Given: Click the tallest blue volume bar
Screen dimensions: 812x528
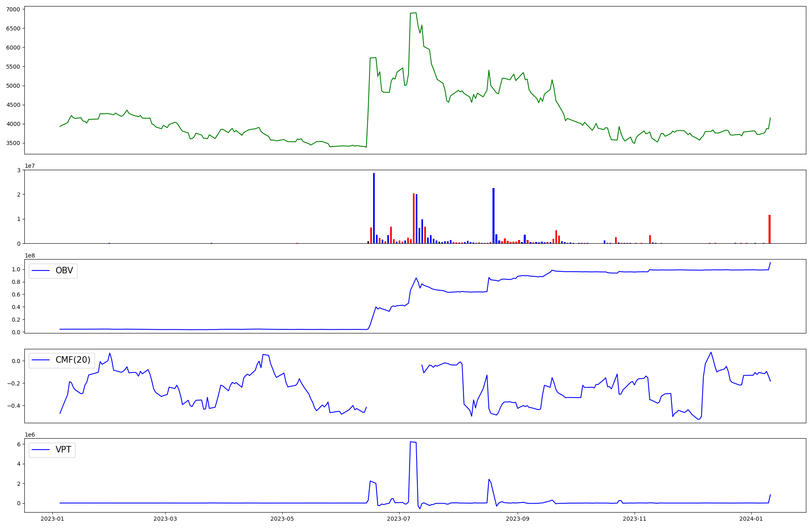Looking at the screenshot, I should point(374,207).
